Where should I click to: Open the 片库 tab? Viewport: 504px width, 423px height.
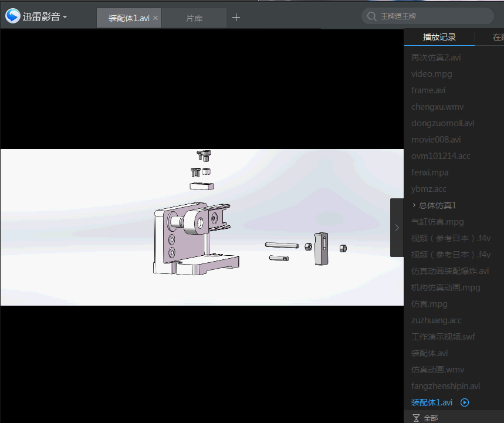[x=194, y=18]
